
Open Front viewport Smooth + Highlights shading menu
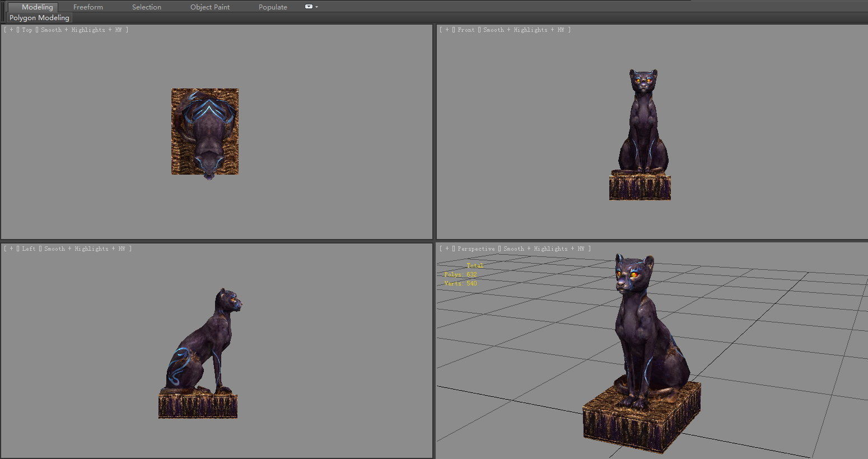[524, 30]
